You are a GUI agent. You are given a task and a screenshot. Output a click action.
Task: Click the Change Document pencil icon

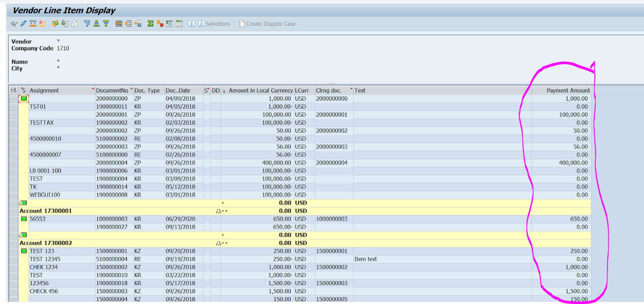(x=23, y=24)
